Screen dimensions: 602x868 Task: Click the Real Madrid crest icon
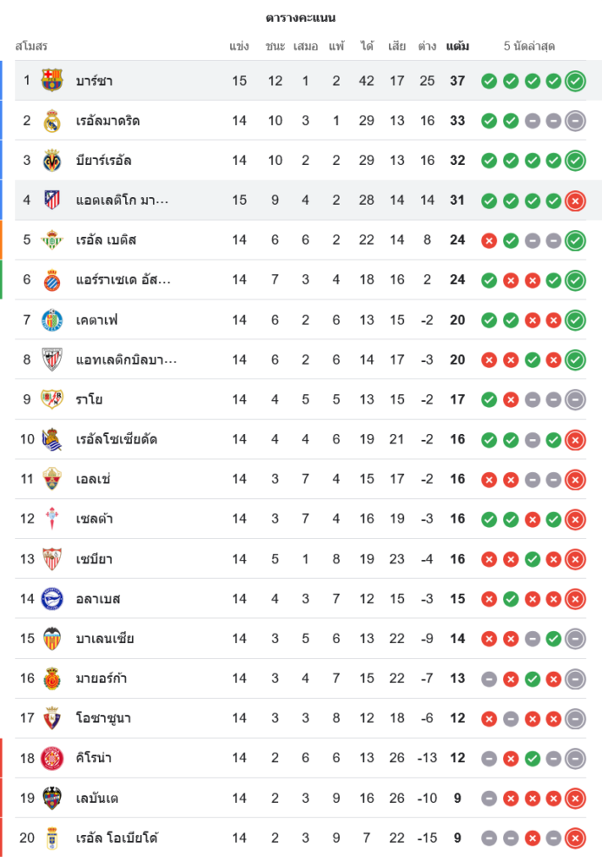click(x=52, y=121)
